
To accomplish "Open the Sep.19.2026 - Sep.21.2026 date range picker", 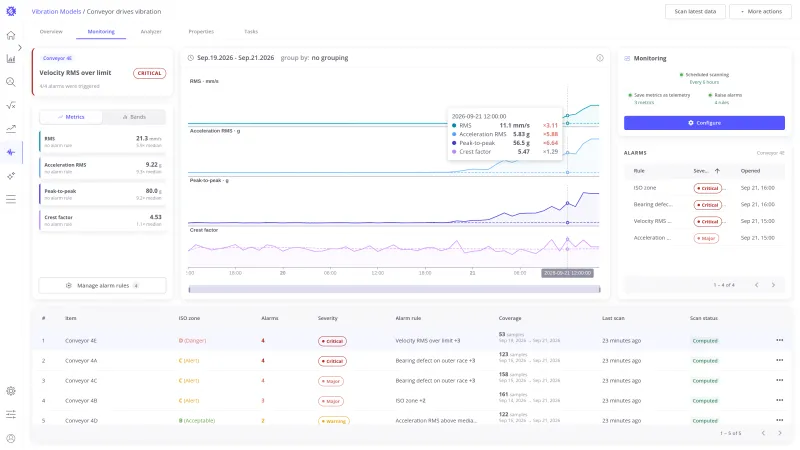I will (x=235, y=58).
